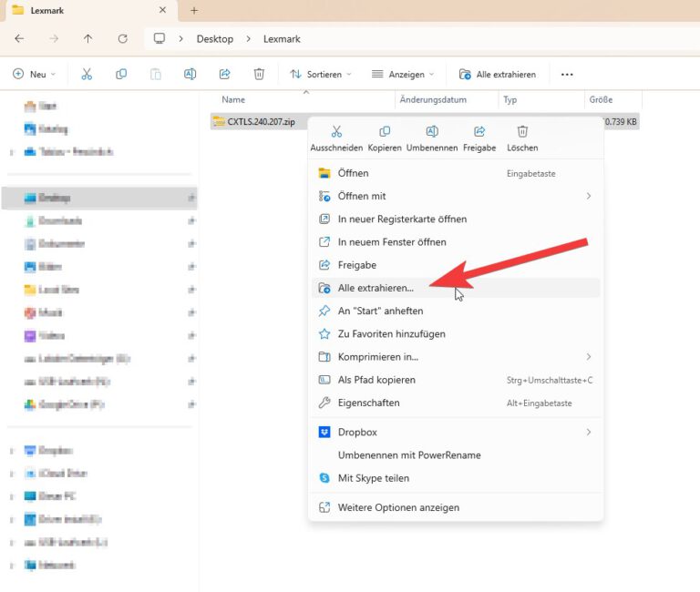The height and width of the screenshot is (592, 700).
Task: Choose Als Pfad kopieren
Action: pyautogui.click(x=456, y=380)
